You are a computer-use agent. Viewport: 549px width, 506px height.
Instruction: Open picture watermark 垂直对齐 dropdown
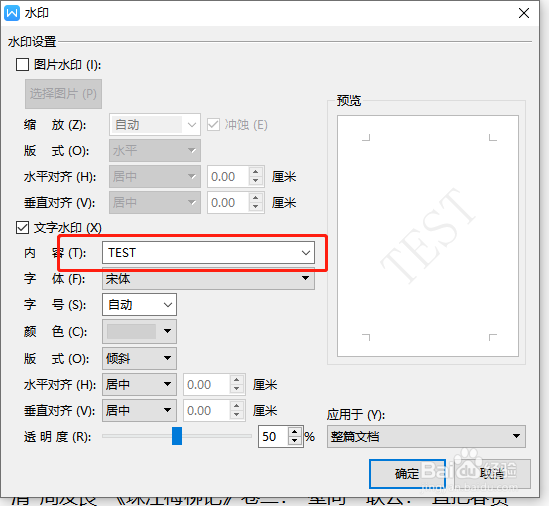[155, 202]
